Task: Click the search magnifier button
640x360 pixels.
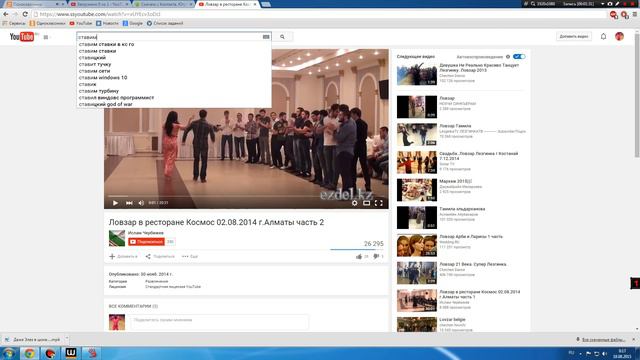Action: coord(282,37)
